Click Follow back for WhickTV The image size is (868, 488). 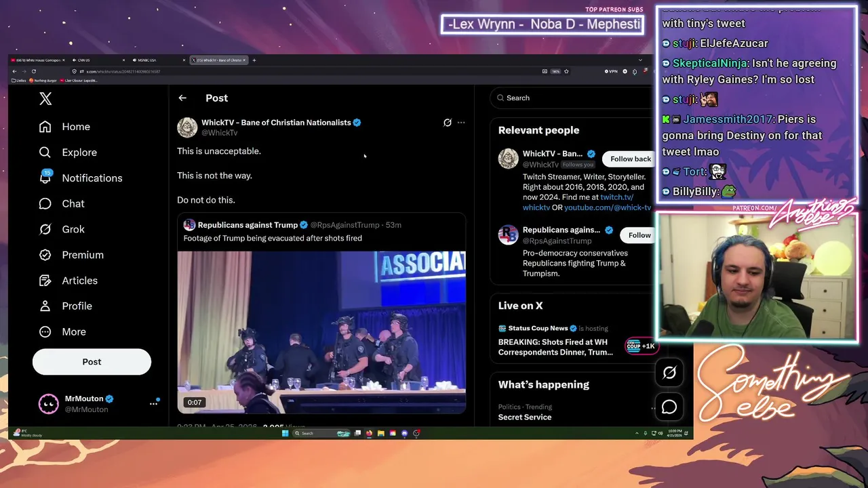point(630,159)
